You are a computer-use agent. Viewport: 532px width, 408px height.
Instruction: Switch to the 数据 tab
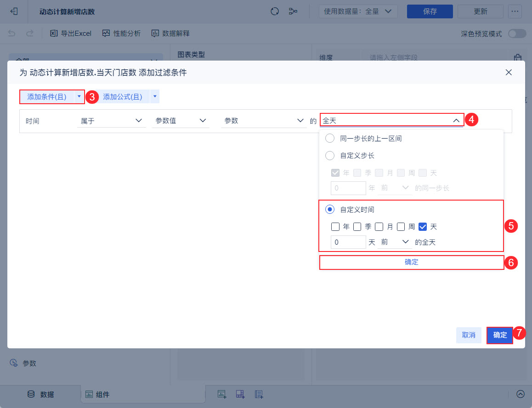tap(41, 394)
